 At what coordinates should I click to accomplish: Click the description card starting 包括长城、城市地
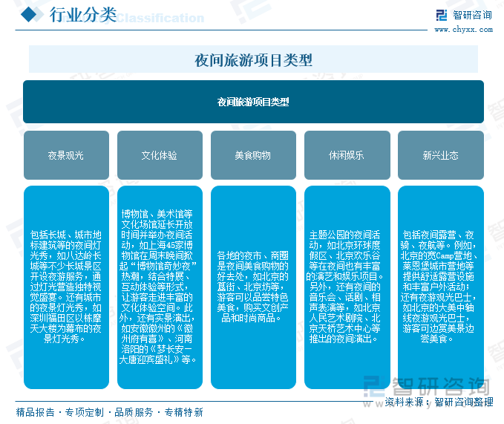[66, 287]
